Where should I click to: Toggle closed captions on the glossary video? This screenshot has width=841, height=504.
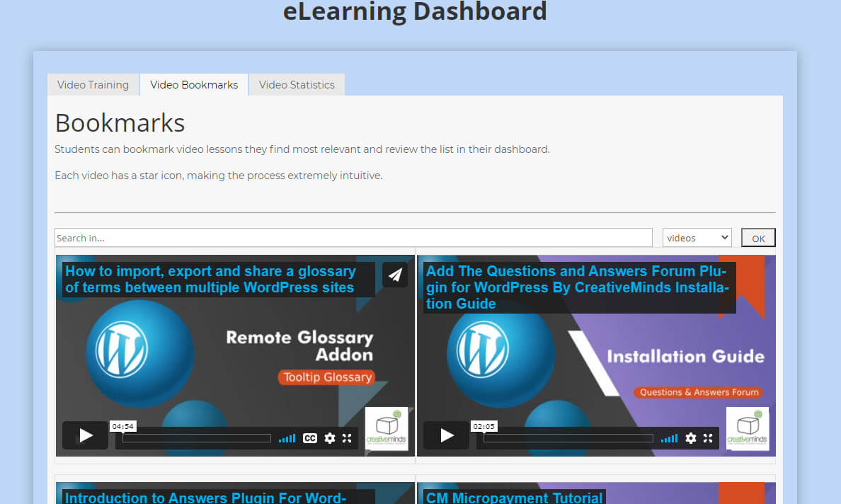click(309, 438)
